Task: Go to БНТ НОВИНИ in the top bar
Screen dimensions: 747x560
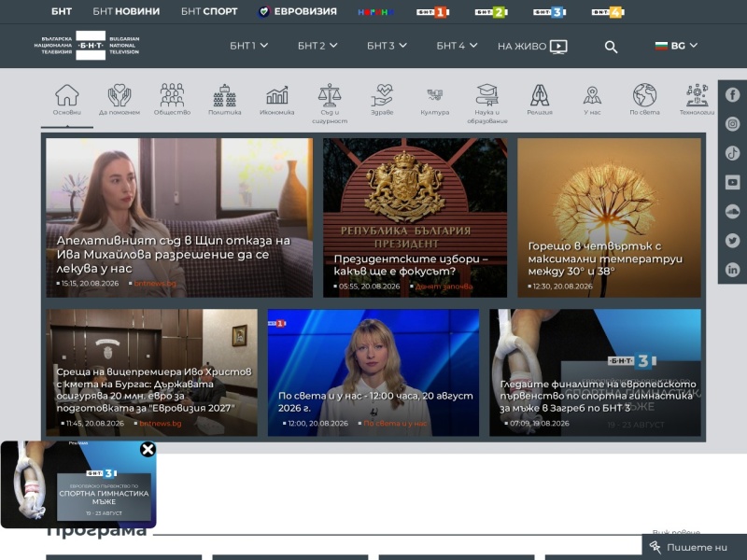Action: pyautogui.click(x=126, y=11)
